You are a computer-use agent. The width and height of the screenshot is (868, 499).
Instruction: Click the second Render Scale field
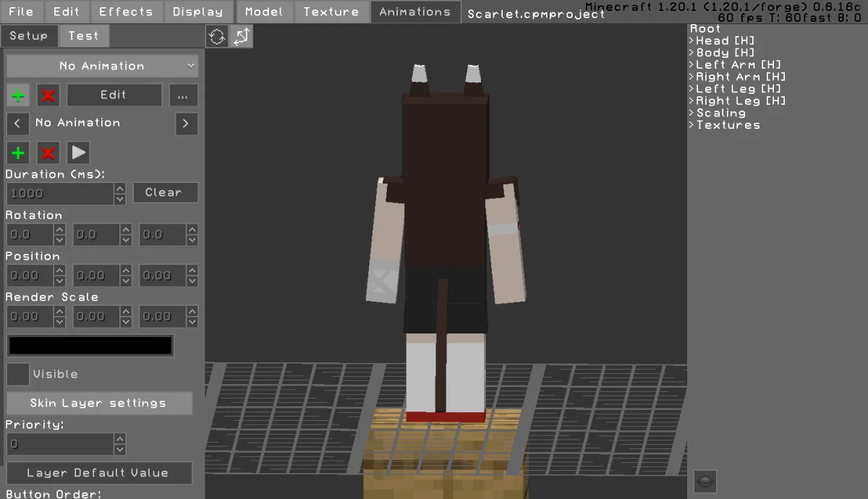click(96, 317)
